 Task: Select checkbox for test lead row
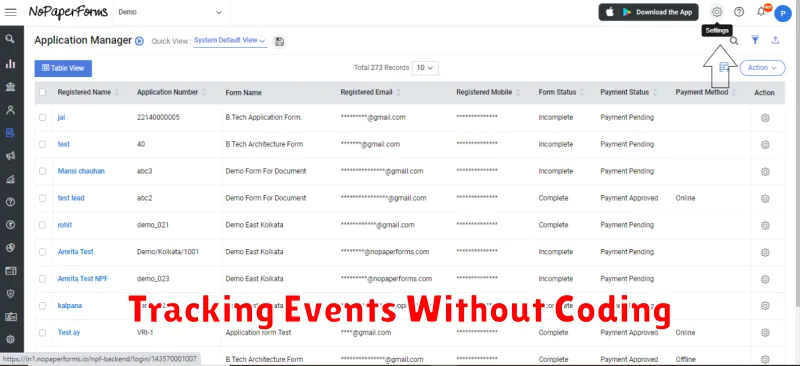(42, 198)
